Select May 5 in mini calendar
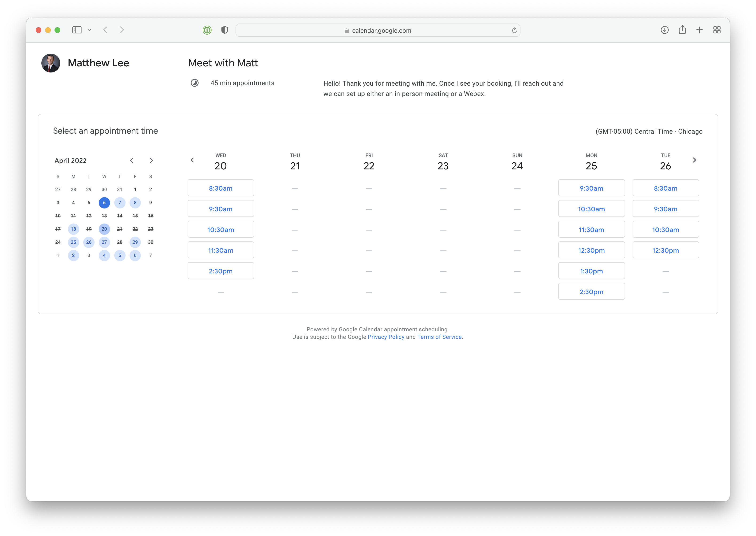The height and width of the screenshot is (536, 756). pyautogui.click(x=120, y=256)
